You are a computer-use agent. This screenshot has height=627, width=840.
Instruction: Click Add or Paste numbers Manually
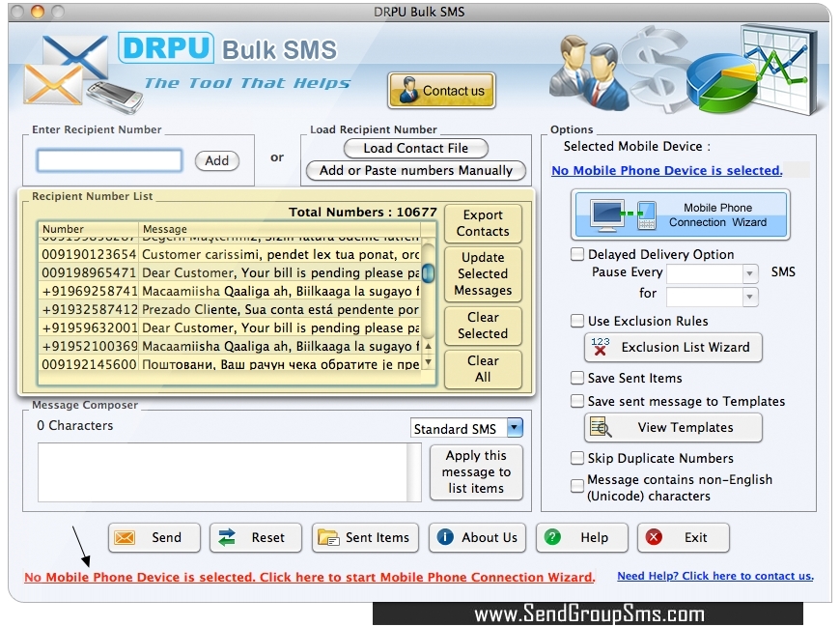[416, 170]
